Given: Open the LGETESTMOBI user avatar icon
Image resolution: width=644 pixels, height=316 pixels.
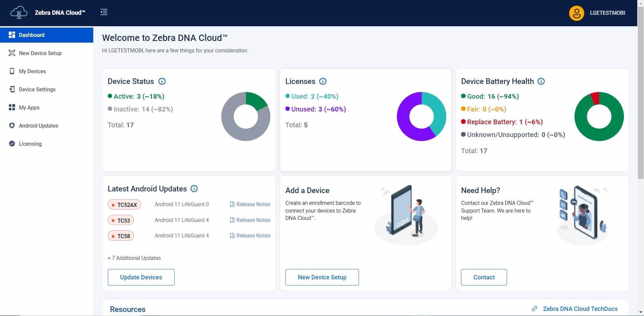Looking at the screenshot, I should pyautogui.click(x=576, y=13).
